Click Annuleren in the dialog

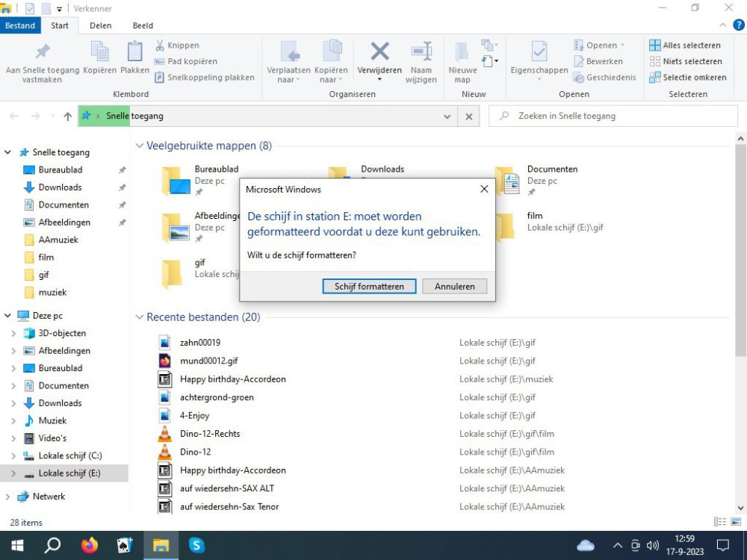tap(454, 287)
